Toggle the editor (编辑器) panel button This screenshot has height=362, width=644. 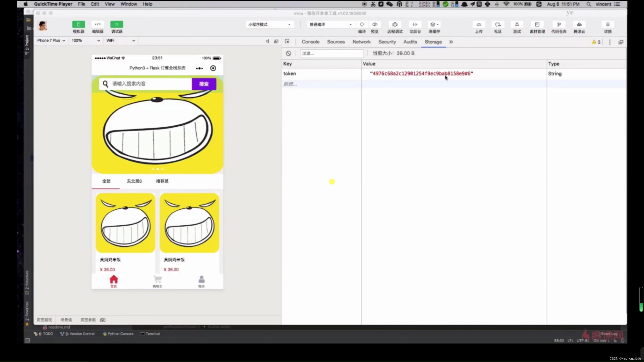98,24
